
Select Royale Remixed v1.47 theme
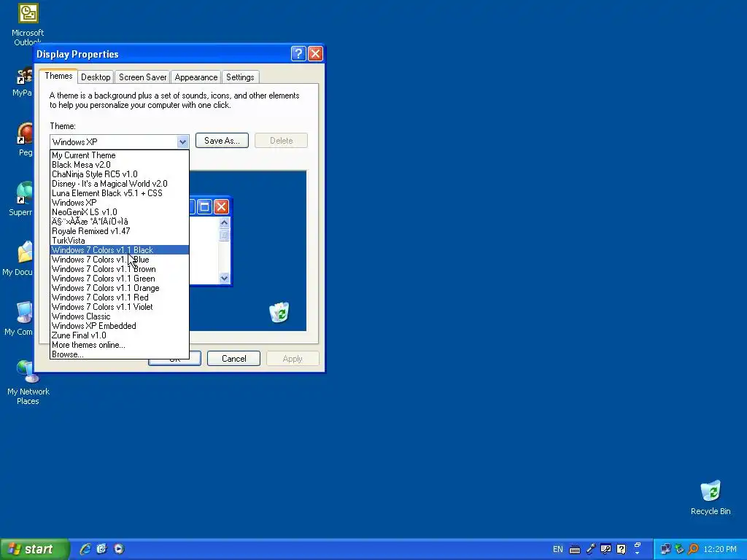point(120,231)
